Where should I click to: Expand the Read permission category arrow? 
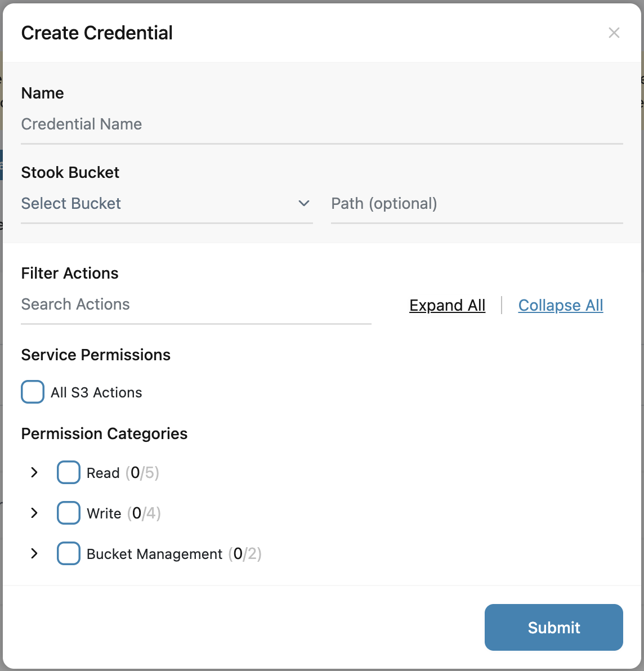click(x=34, y=472)
